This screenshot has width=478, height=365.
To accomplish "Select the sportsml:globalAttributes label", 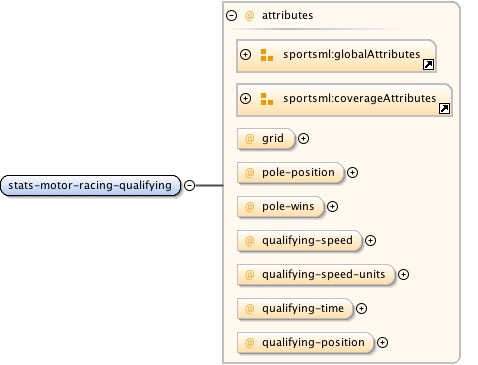I will coord(352,54).
